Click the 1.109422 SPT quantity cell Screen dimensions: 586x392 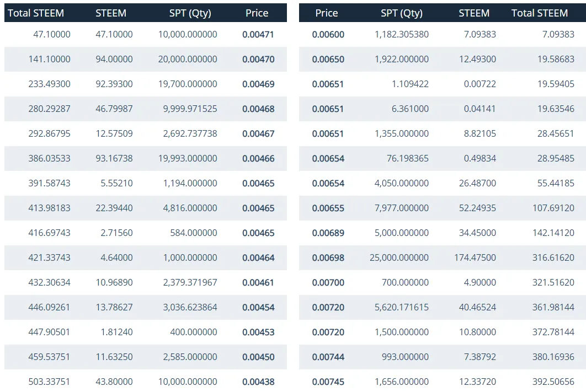coord(410,84)
